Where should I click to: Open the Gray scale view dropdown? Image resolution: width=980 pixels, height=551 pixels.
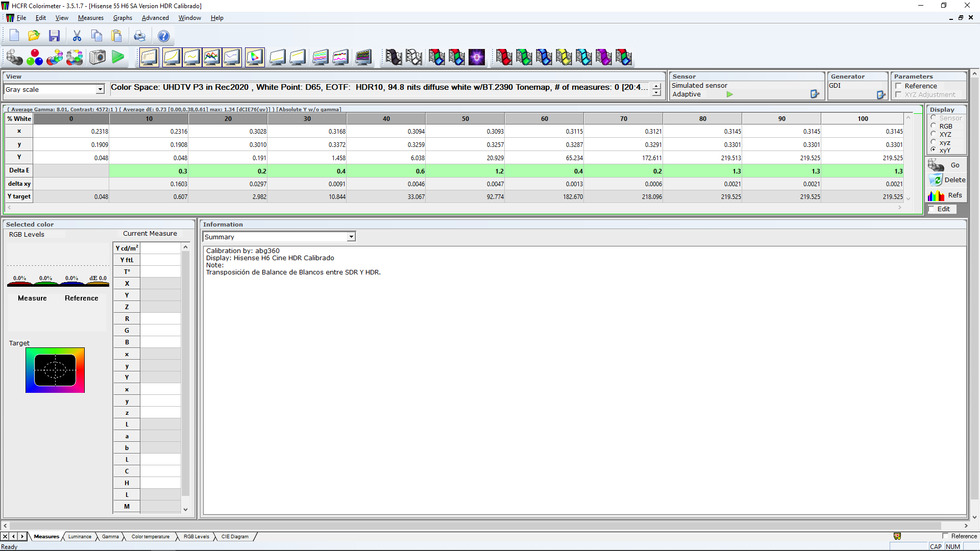(100, 89)
